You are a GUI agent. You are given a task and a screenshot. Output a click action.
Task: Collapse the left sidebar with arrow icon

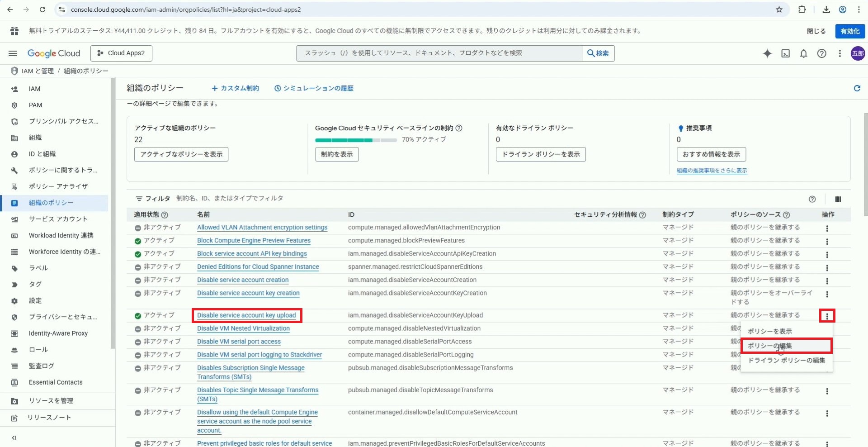pos(14,437)
